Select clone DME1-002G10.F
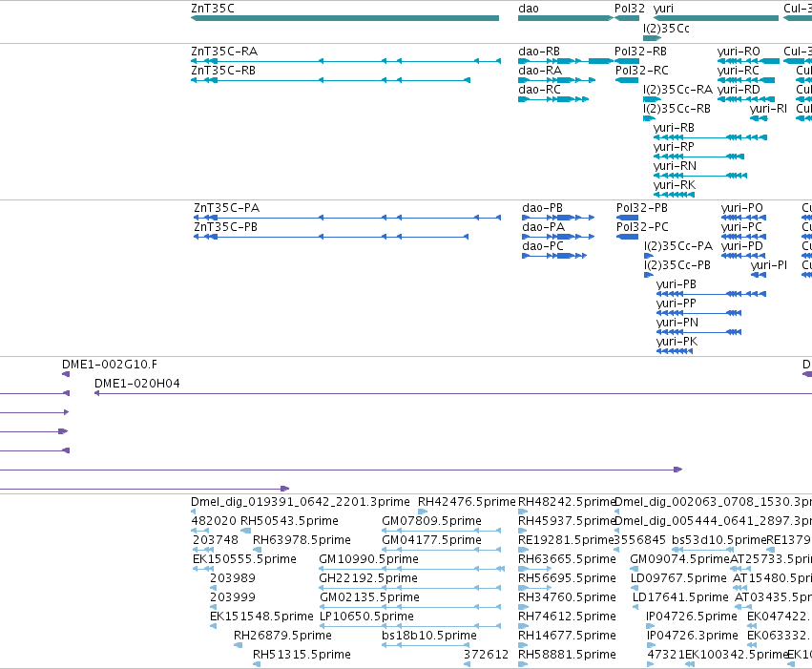Viewport: 812px width, 669px height. click(66, 375)
